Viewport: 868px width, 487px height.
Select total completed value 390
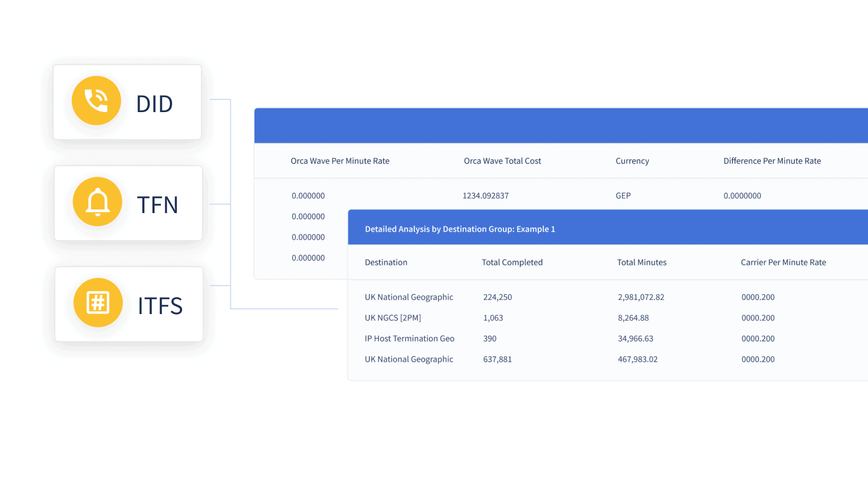(490, 338)
